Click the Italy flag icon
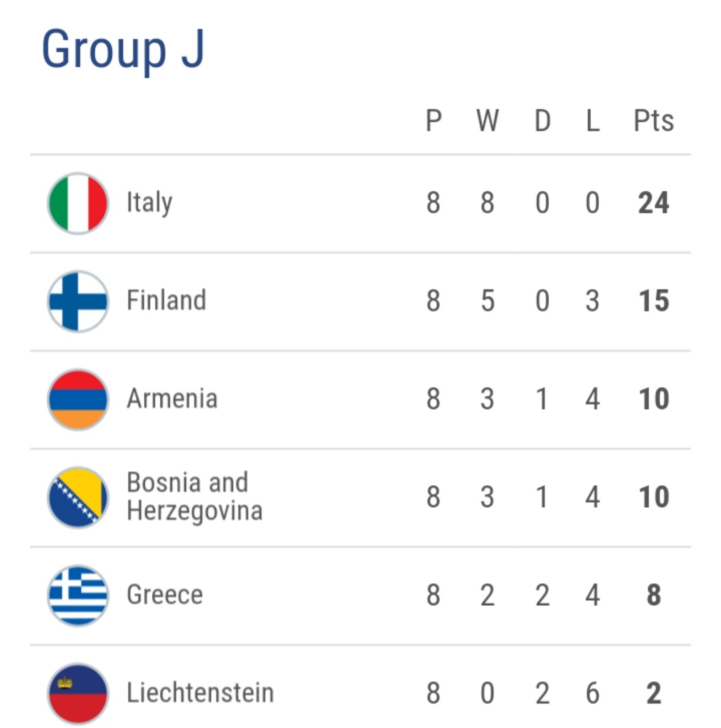 pos(78,204)
